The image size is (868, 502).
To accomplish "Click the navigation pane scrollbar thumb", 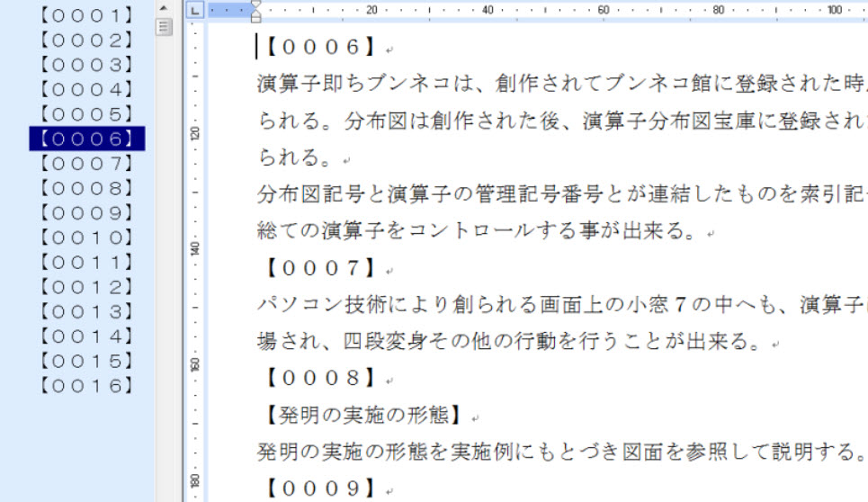I will (x=163, y=27).
